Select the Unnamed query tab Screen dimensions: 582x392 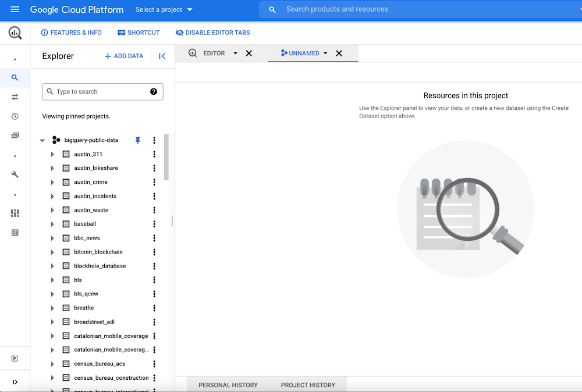coord(303,52)
